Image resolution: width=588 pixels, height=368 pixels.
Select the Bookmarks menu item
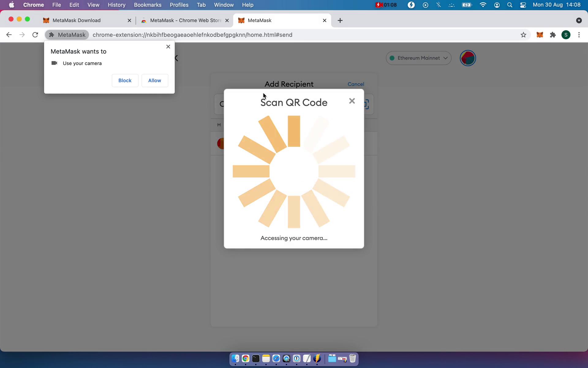click(x=147, y=5)
